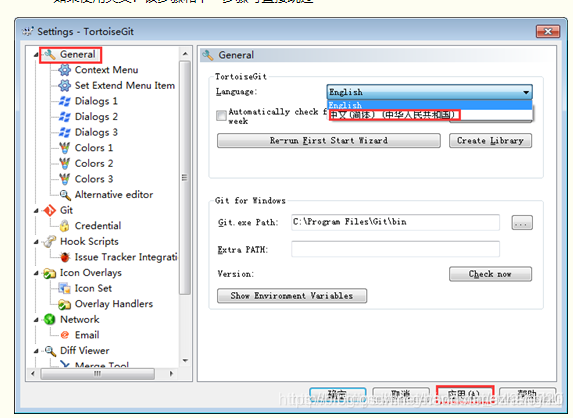Click the OK (确定) button
Viewport: 573px width, 418px height.
pyautogui.click(x=337, y=395)
